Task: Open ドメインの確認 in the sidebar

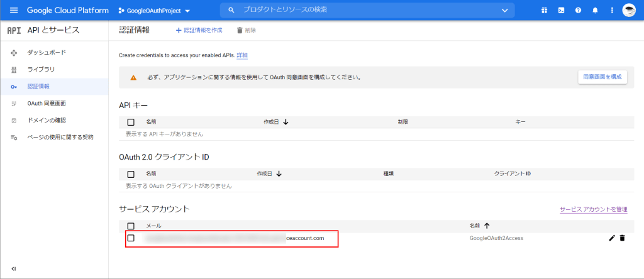Action: 47,120
